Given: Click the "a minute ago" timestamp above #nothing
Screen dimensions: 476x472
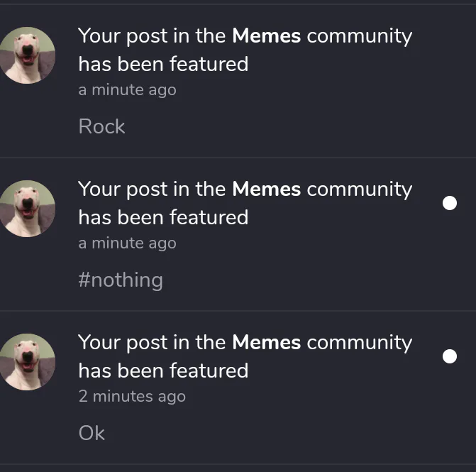Looking at the screenshot, I should pyautogui.click(x=127, y=243).
